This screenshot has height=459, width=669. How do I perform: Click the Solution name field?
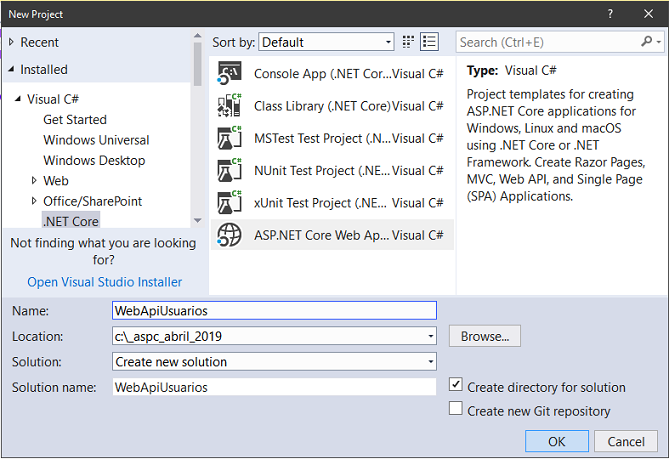click(274, 387)
